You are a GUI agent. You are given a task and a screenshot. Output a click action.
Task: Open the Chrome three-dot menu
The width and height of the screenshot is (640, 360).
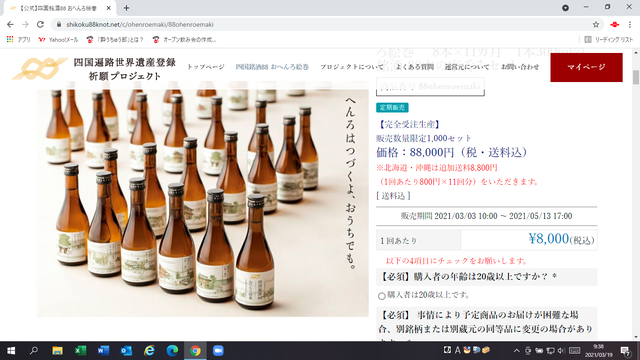pyautogui.click(x=630, y=24)
